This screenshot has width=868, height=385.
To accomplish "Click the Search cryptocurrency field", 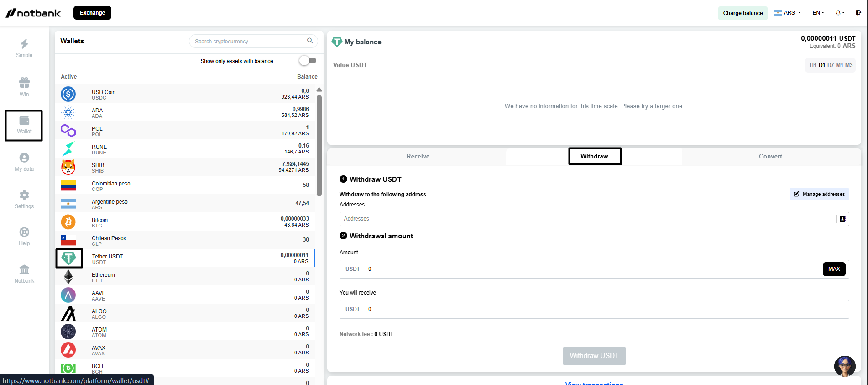I will click(x=253, y=41).
